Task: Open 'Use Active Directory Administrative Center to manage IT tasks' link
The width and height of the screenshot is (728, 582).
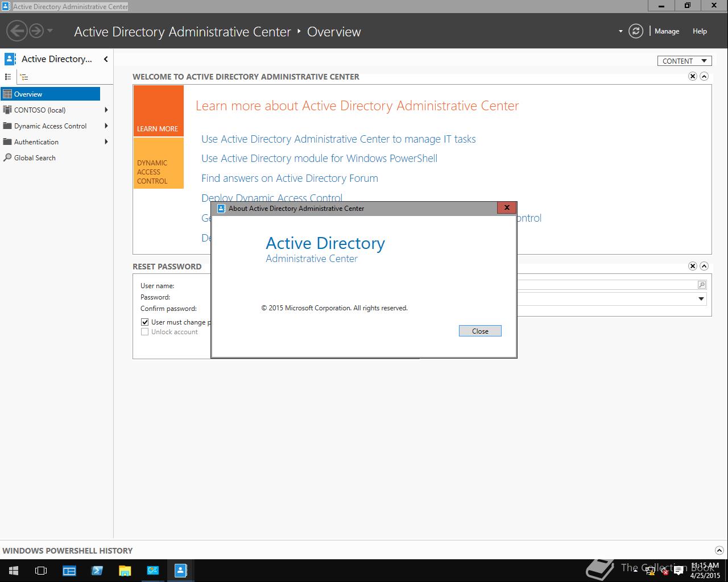Action: (x=338, y=139)
